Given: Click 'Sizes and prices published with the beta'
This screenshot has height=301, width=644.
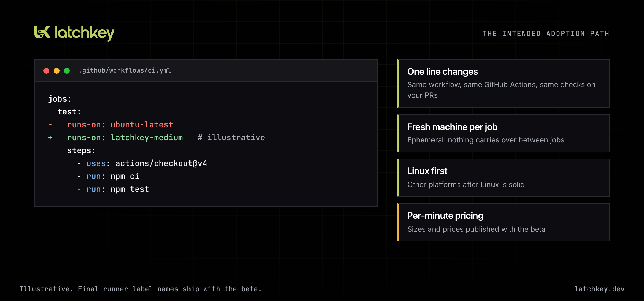Looking at the screenshot, I should 476,229.
